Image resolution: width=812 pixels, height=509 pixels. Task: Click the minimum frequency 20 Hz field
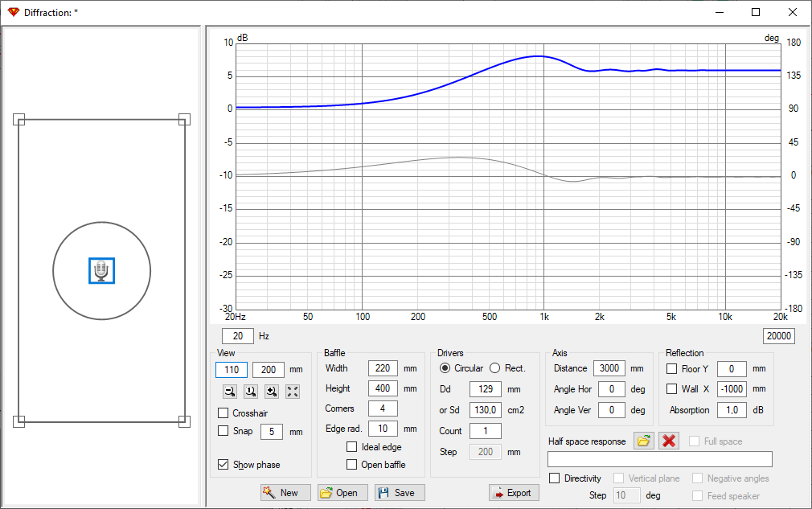pos(238,336)
